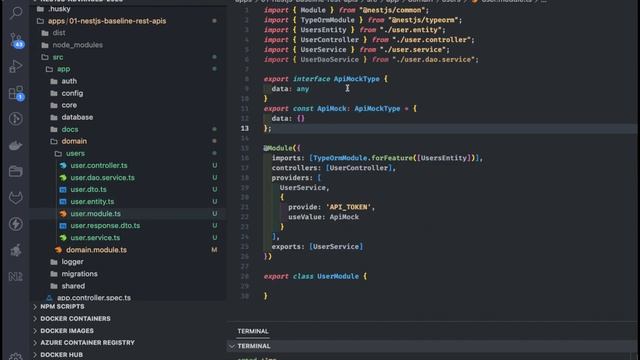Open app.controller.spec.ts file

coord(94,298)
